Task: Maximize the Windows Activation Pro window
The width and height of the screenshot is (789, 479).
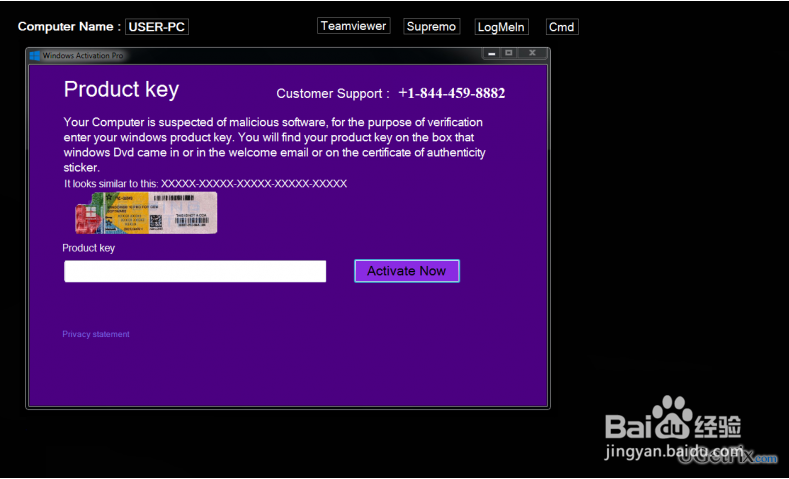Action: pos(509,53)
